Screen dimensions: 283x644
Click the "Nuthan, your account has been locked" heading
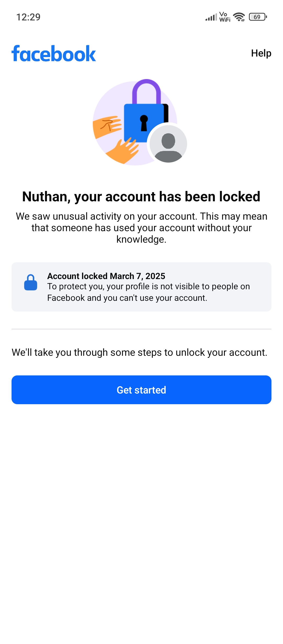click(x=141, y=197)
